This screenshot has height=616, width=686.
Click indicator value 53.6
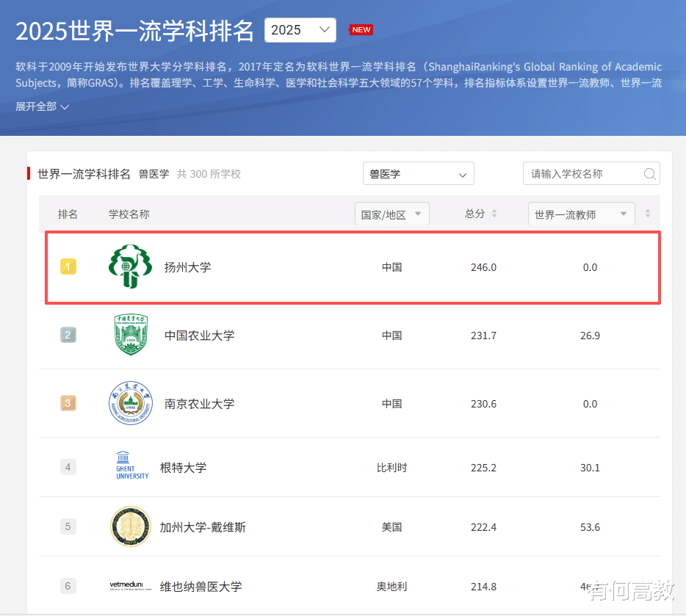(x=590, y=527)
